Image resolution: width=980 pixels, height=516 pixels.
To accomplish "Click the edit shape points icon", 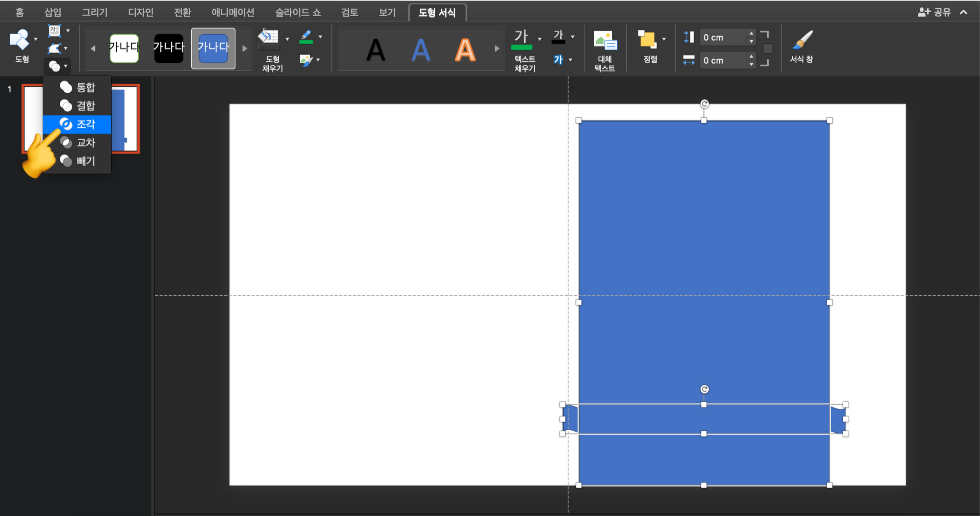I will click(54, 48).
